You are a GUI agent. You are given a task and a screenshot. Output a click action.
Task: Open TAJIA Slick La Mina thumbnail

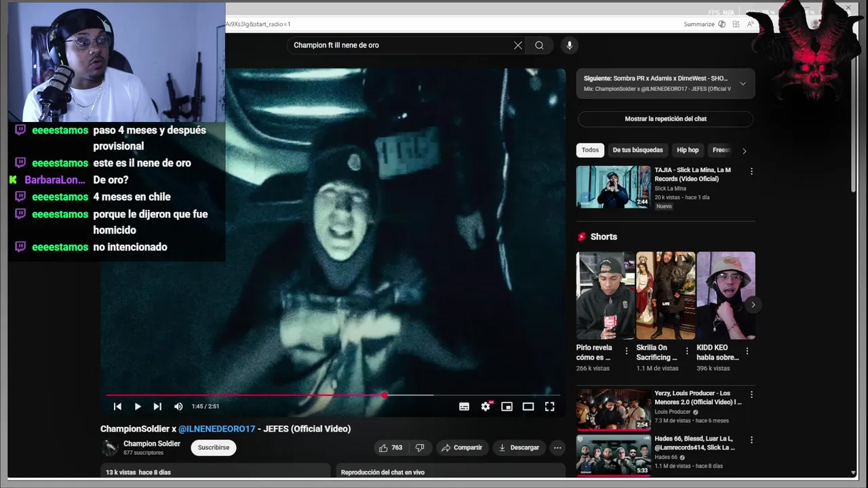coord(613,187)
